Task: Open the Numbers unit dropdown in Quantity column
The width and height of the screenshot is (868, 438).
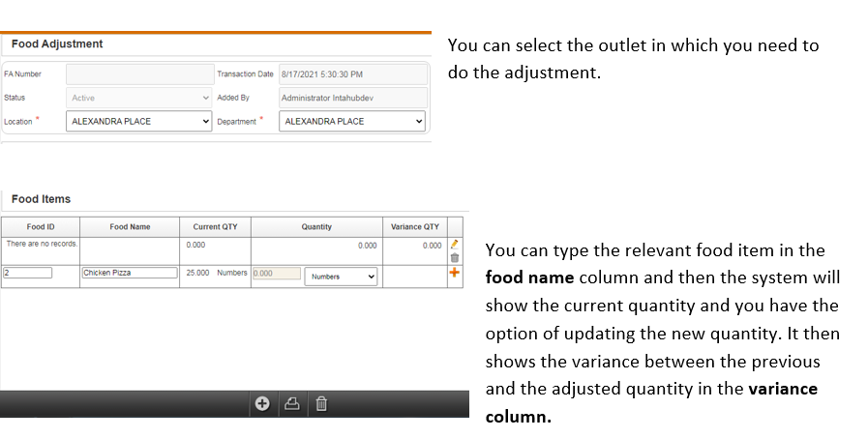Action: pyautogui.click(x=343, y=277)
